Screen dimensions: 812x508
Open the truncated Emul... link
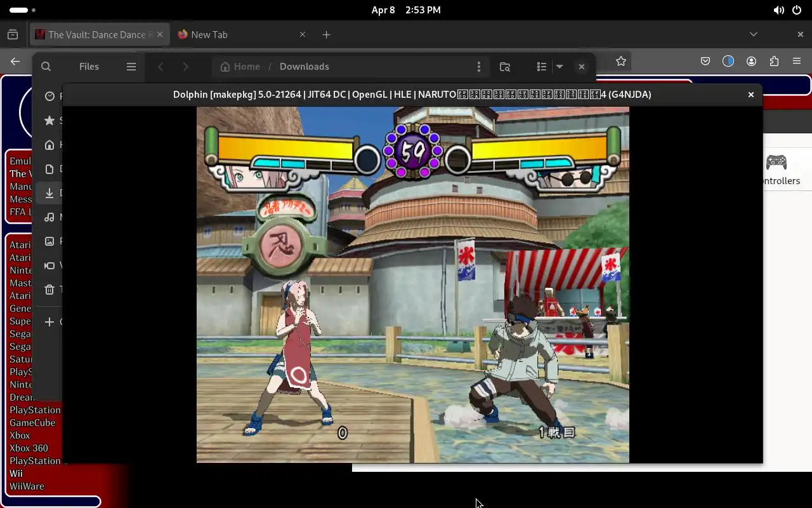[x=20, y=161]
